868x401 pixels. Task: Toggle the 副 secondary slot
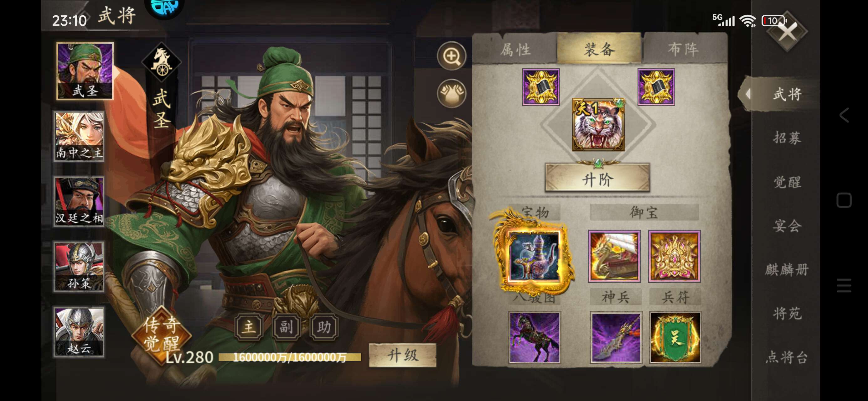286,326
